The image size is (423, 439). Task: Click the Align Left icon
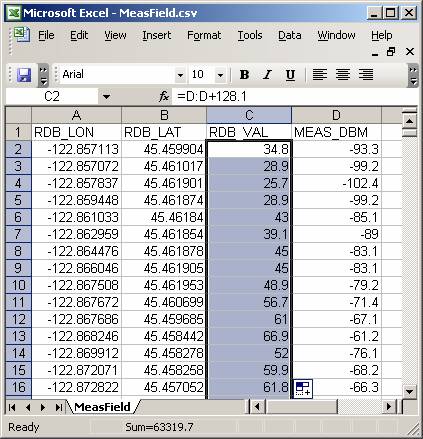tap(319, 75)
